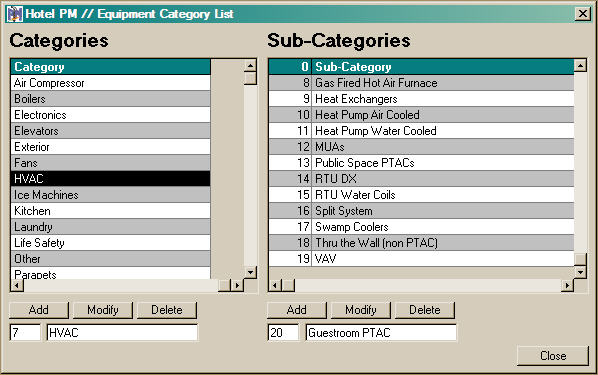Screen dimensions: 598x375
Task: Click the Categories list scroll left arrow
Action: coord(17,285)
